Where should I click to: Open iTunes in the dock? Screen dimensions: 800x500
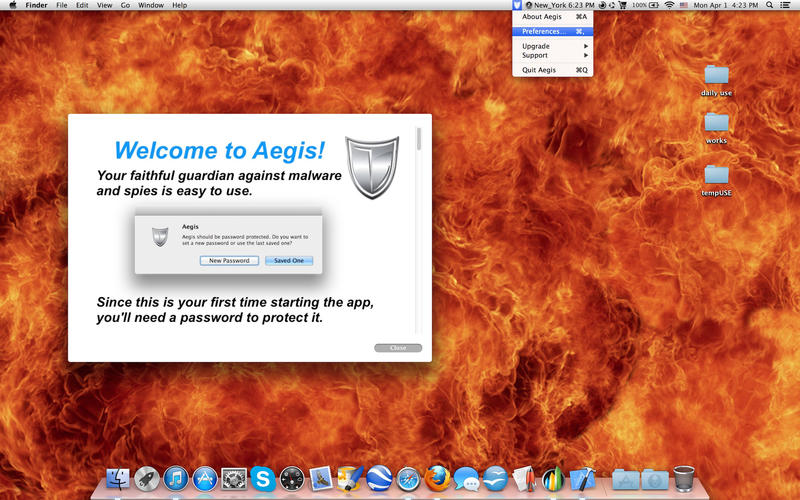(176, 479)
